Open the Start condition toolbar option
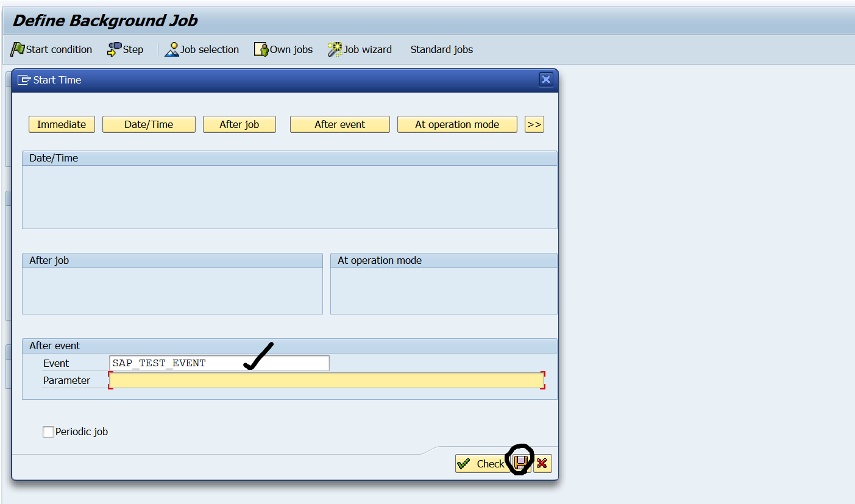 pos(51,49)
